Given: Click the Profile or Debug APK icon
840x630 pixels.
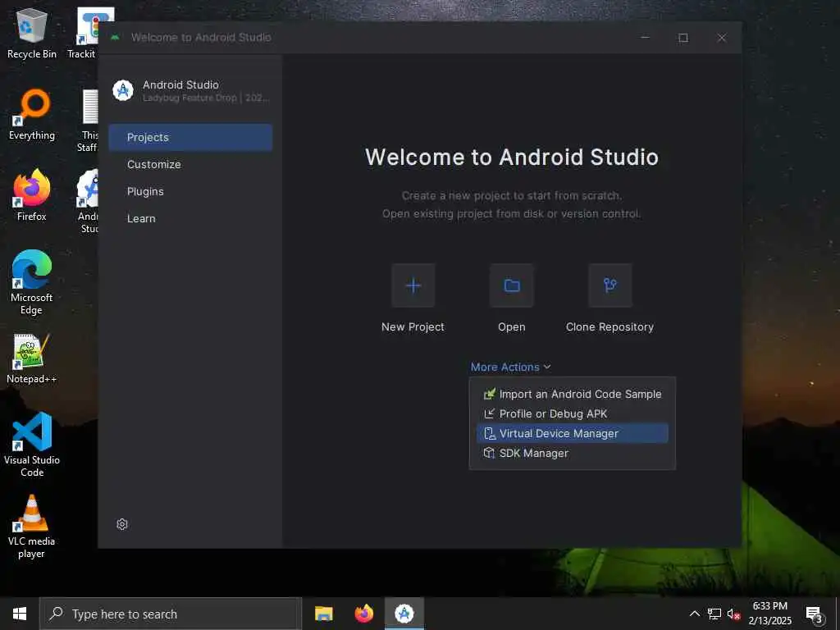Looking at the screenshot, I should (489, 413).
